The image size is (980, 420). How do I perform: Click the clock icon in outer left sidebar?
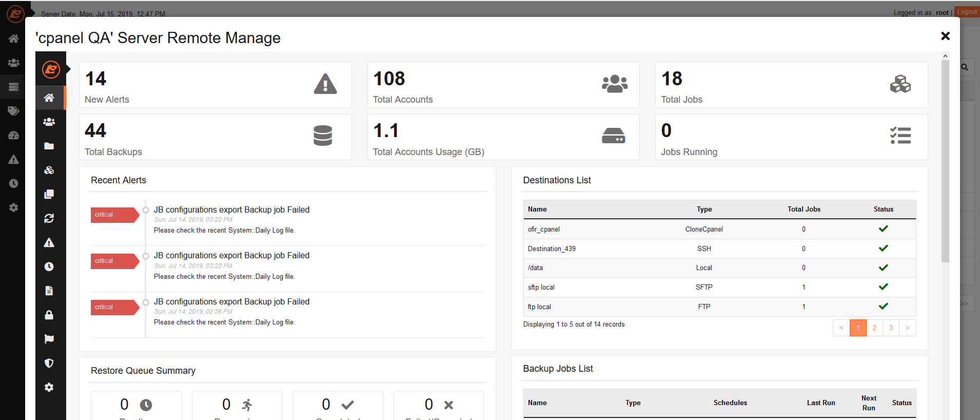tap(14, 183)
